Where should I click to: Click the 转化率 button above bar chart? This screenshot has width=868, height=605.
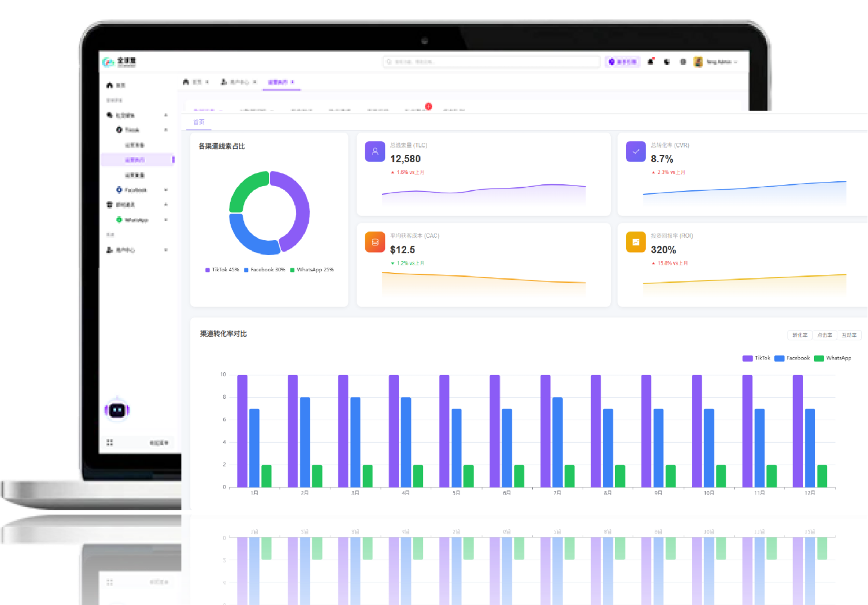pyautogui.click(x=800, y=336)
